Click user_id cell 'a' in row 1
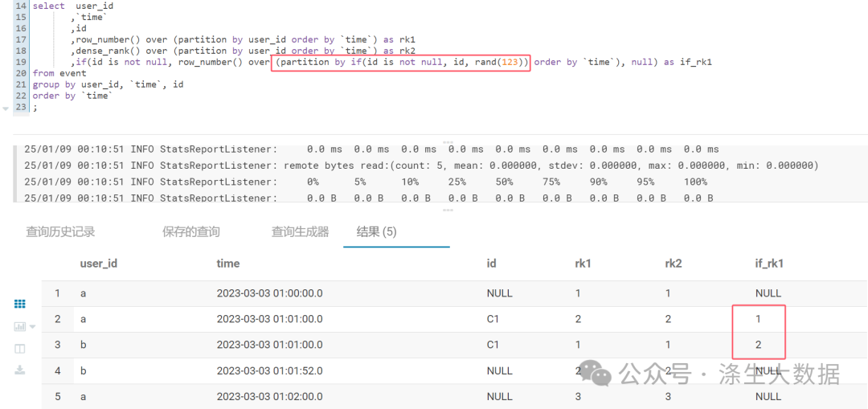The width and height of the screenshot is (868, 409). [x=83, y=293]
